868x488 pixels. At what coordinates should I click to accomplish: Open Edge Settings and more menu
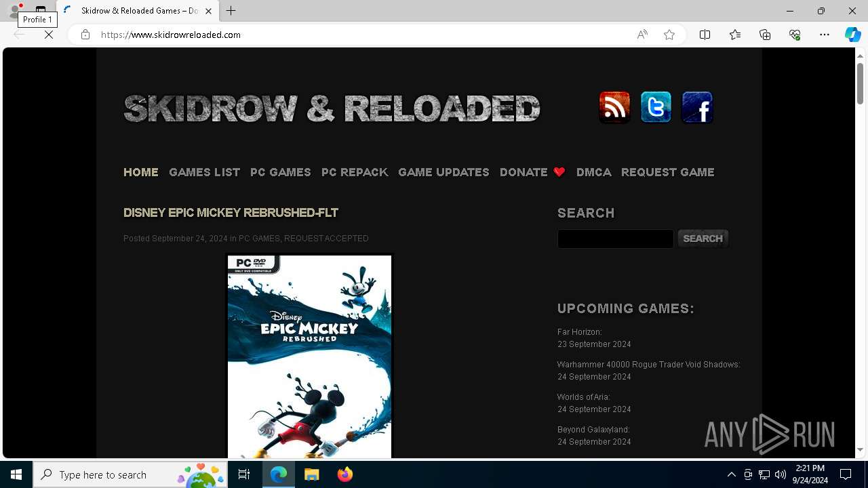point(825,35)
